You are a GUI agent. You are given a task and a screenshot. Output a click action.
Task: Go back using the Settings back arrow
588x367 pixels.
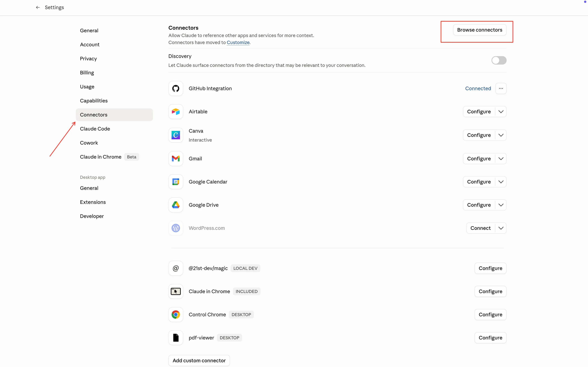(38, 7)
